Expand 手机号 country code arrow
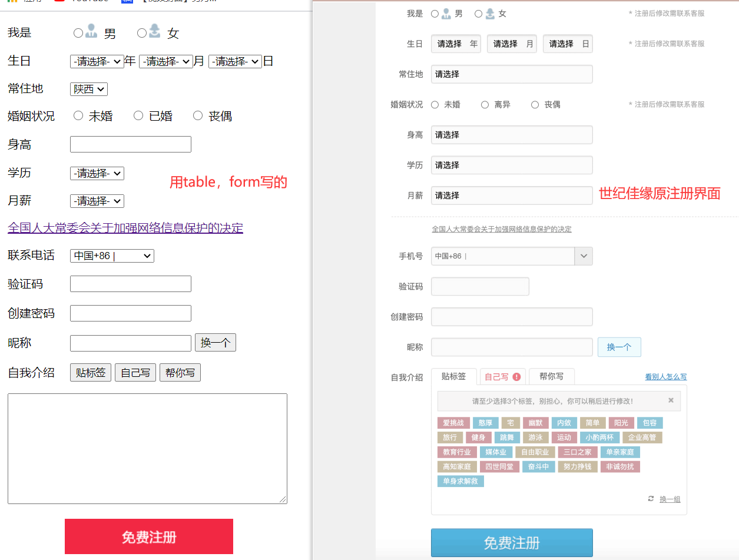This screenshot has height=560, width=739. 584,256
